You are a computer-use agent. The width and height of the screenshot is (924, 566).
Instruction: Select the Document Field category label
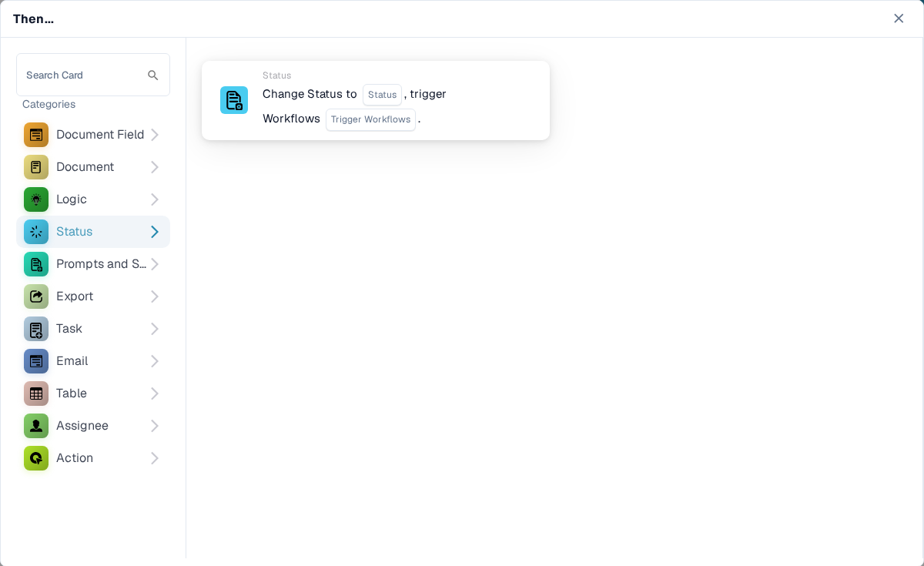tap(100, 135)
